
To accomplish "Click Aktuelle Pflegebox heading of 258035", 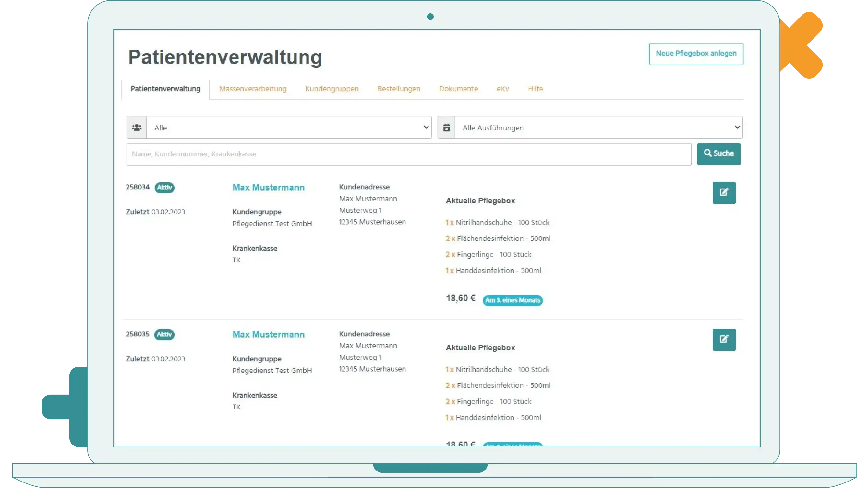I will (480, 348).
